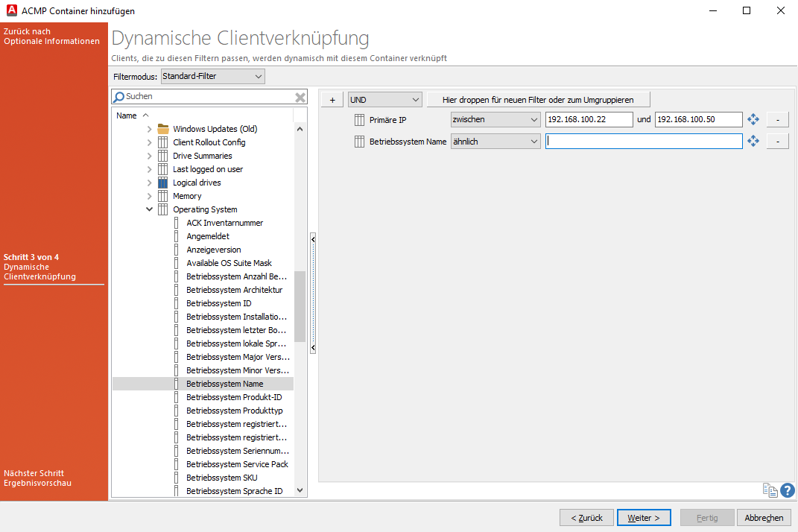Expand the Windows Updates (Old) folder

[x=150, y=129]
